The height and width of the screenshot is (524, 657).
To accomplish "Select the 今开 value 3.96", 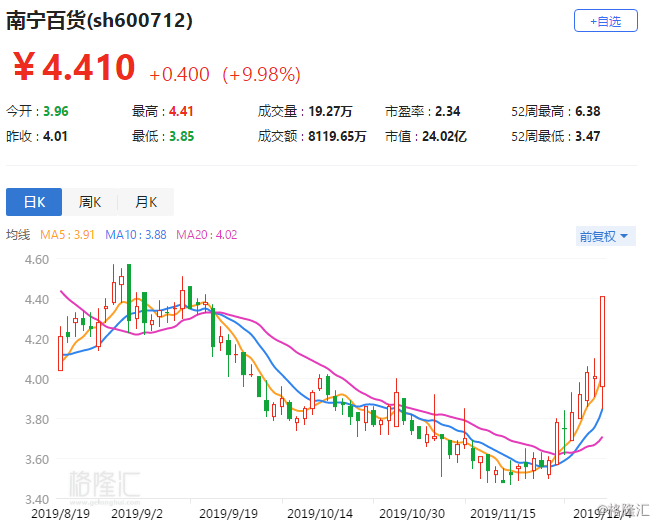I will coord(56,111).
